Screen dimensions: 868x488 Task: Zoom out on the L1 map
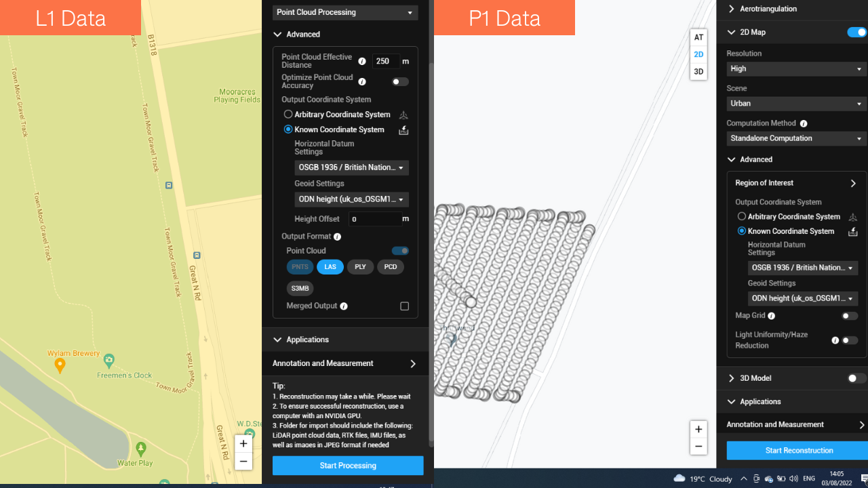tap(243, 462)
